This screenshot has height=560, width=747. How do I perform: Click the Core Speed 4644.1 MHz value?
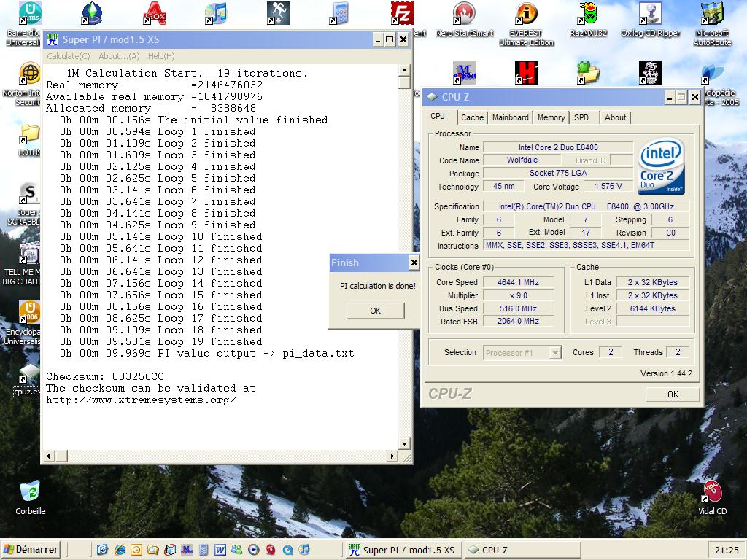pos(519,282)
